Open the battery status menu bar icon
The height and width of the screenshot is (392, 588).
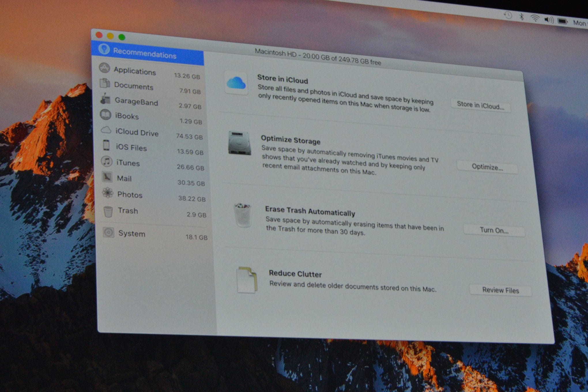(562, 21)
